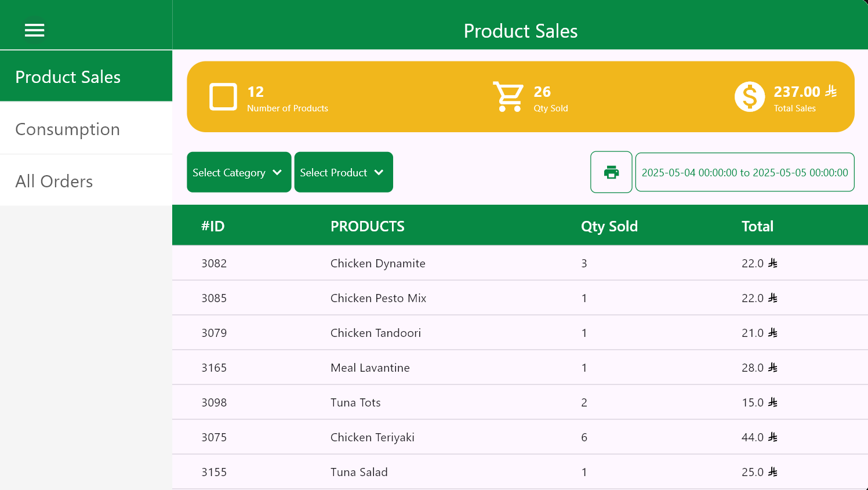
Task: Click the #ID column header
Action: [213, 226]
